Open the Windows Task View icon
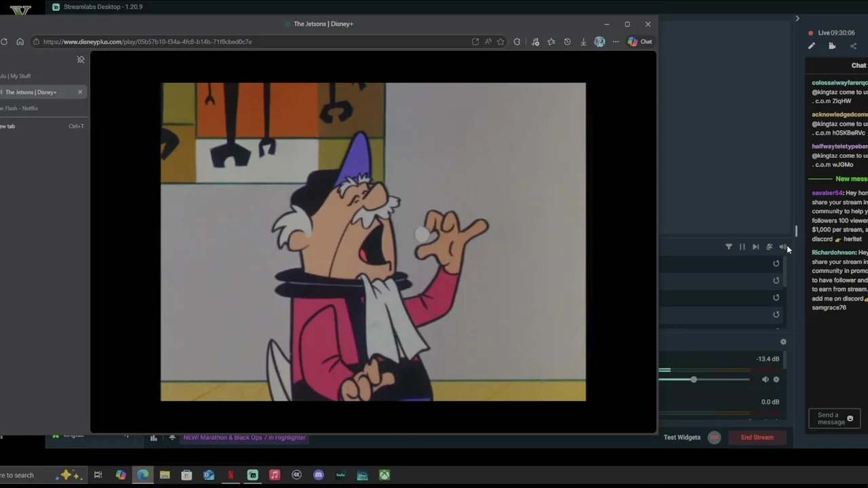Image resolution: width=868 pixels, height=488 pixels. [x=98, y=475]
